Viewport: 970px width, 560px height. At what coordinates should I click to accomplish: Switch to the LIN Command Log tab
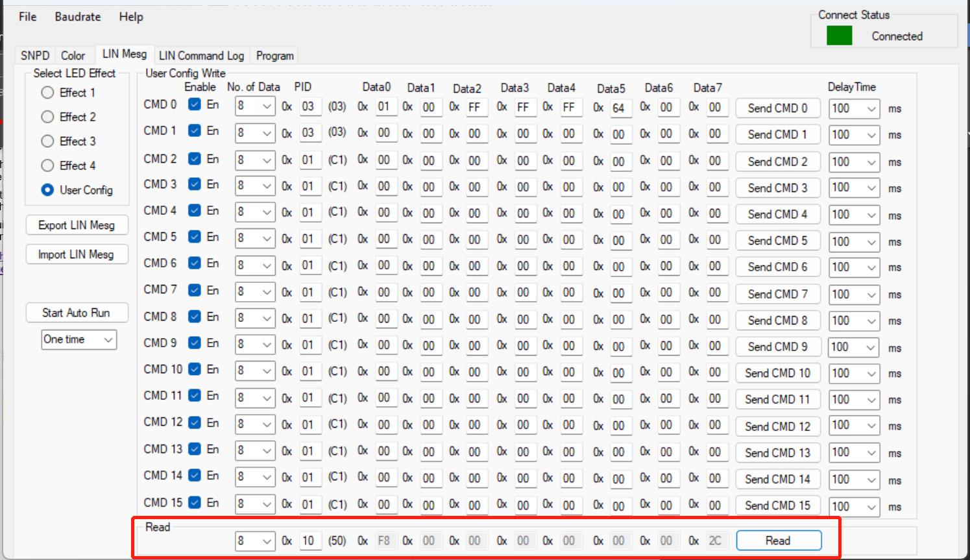(x=201, y=56)
